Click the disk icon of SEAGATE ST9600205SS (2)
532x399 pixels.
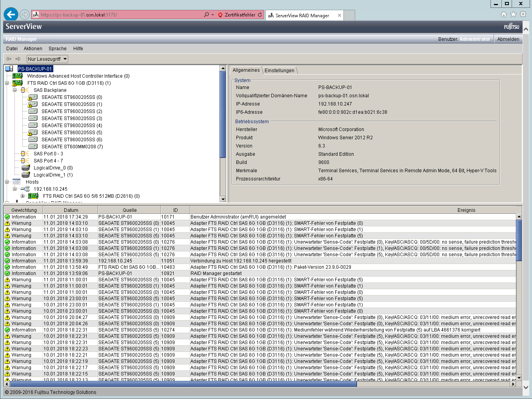pyautogui.click(x=33, y=111)
